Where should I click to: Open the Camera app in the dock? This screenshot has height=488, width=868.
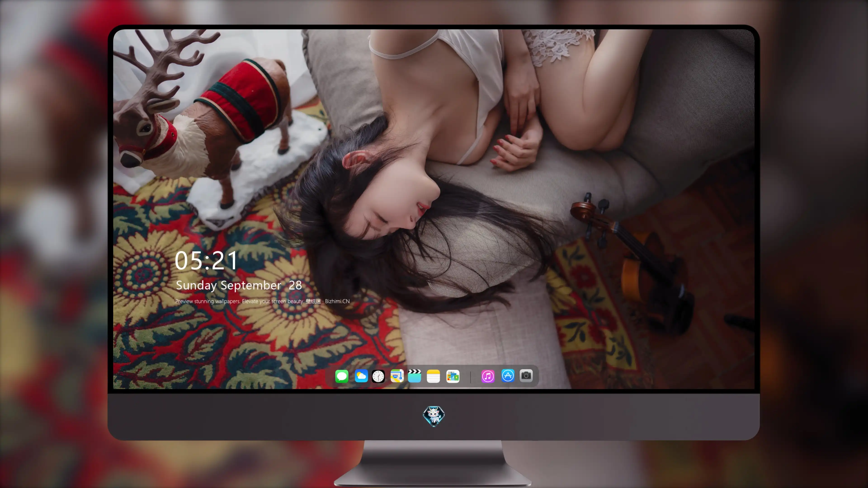point(526,375)
